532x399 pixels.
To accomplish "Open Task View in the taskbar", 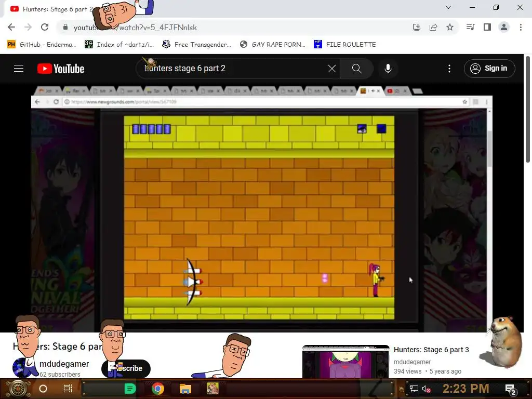I will pyautogui.click(x=68, y=389).
